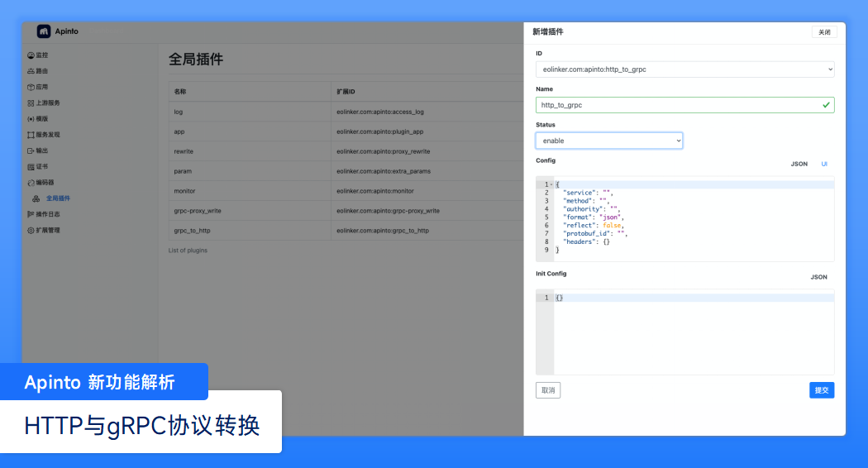Click the 路由 router icon in sidebar
The image size is (868, 468).
click(x=31, y=71)
